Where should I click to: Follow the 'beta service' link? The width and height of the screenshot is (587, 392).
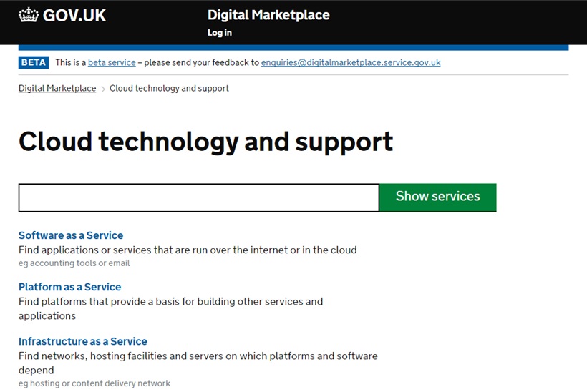[x=112, y=62]
